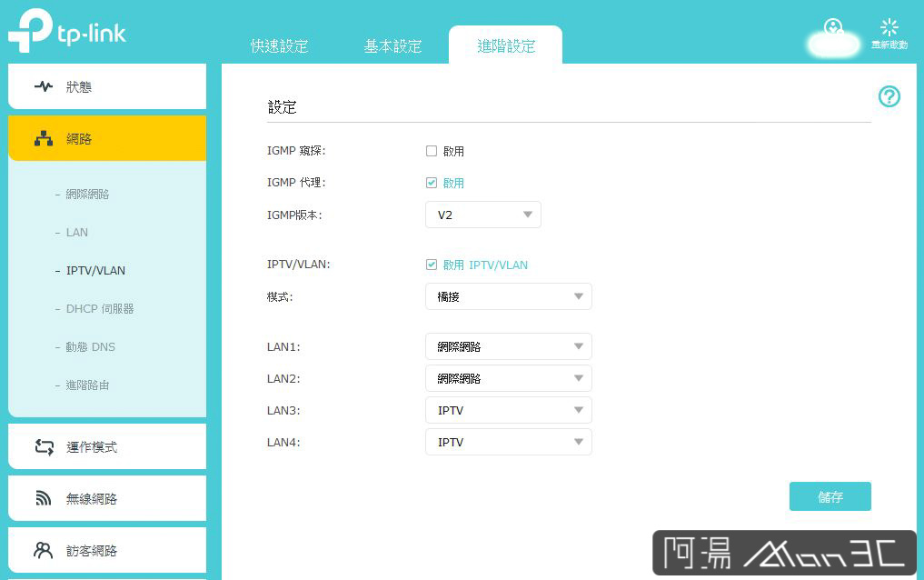This screenshot has width=924, height=580.
Task: Open the help question mark icon
Action: point(889,96)
